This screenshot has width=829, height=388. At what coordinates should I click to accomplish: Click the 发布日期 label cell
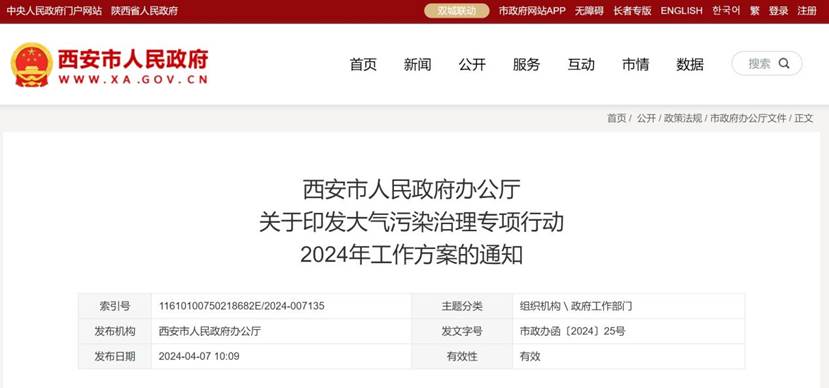(115, 357)
